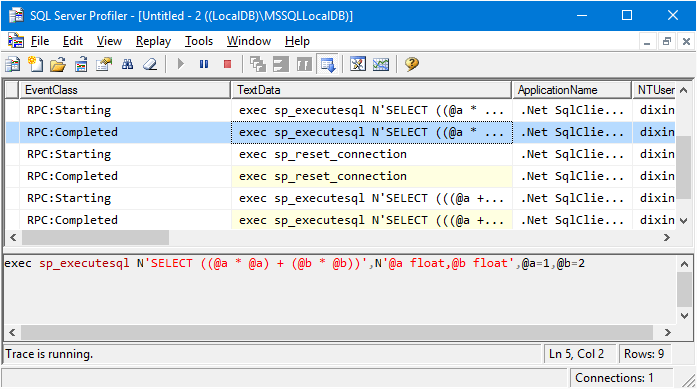Click the grid's vertical scrollbar down arrow

point(684,221)
